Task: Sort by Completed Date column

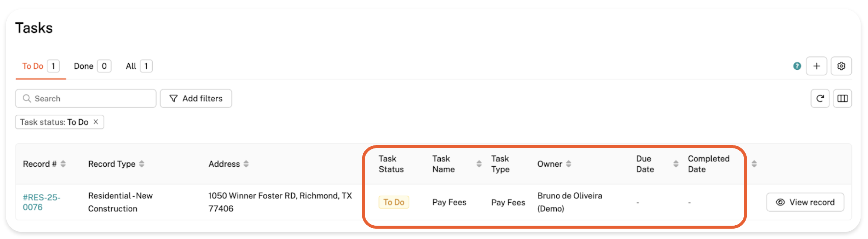Action: tap(754, 164)
